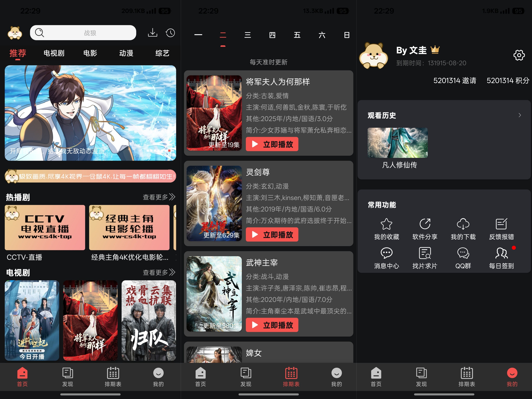Tap 发现 in the schedule screen's bottom bar
This screenshot has width=532, height=399.
(246, 377)
